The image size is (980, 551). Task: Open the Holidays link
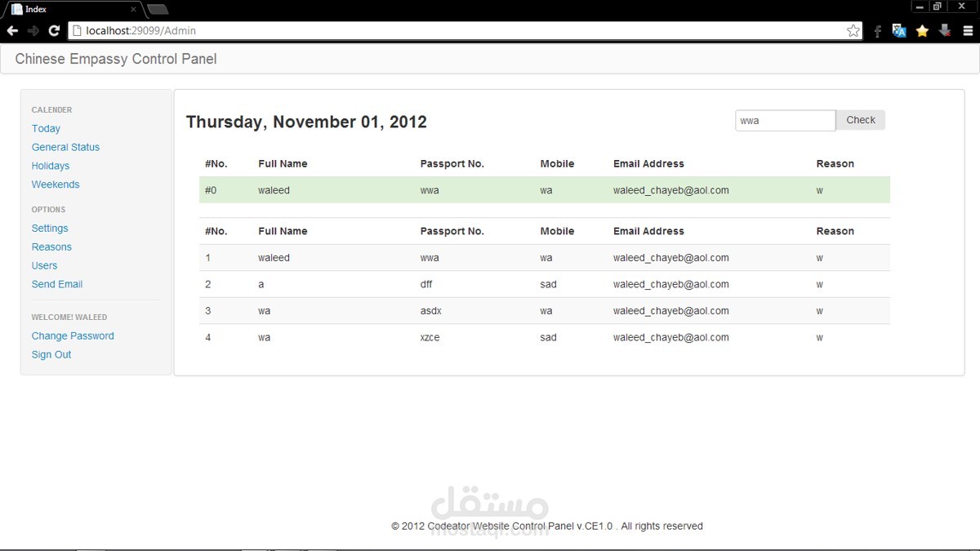(51, 166)
